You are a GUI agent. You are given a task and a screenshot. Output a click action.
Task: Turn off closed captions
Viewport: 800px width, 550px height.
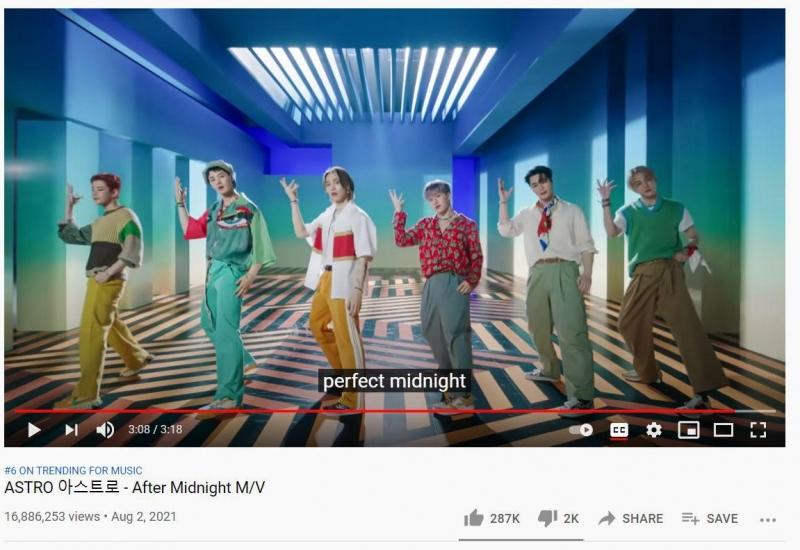(x=619, y=430)
